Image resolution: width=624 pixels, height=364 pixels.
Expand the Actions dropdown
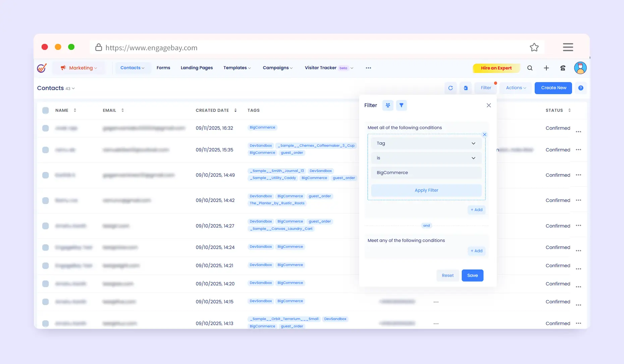(x=516, y=88)
